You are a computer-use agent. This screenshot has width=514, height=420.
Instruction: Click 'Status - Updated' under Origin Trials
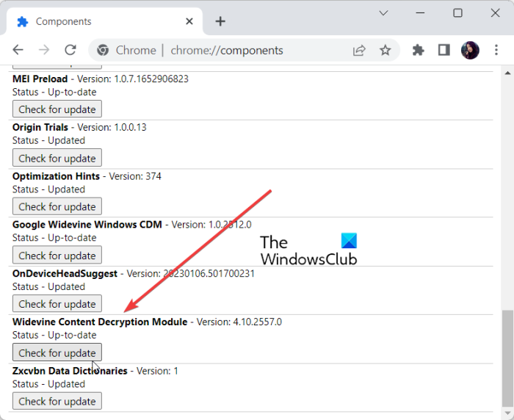[x=49, y=140]
